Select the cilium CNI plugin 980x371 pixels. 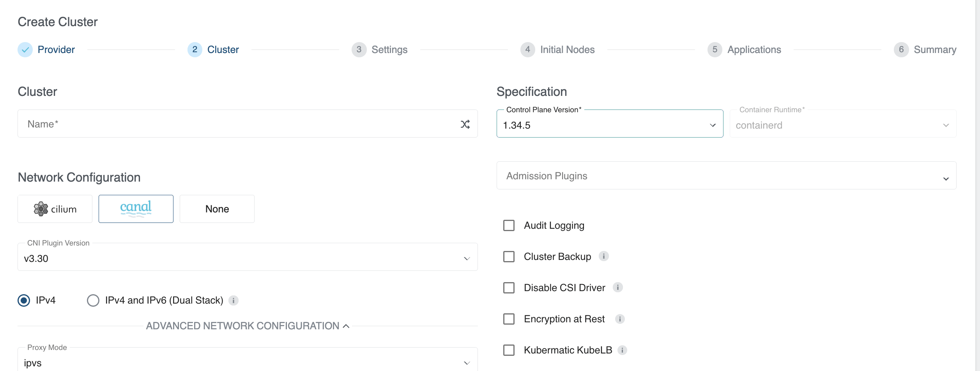pos(55,209)
